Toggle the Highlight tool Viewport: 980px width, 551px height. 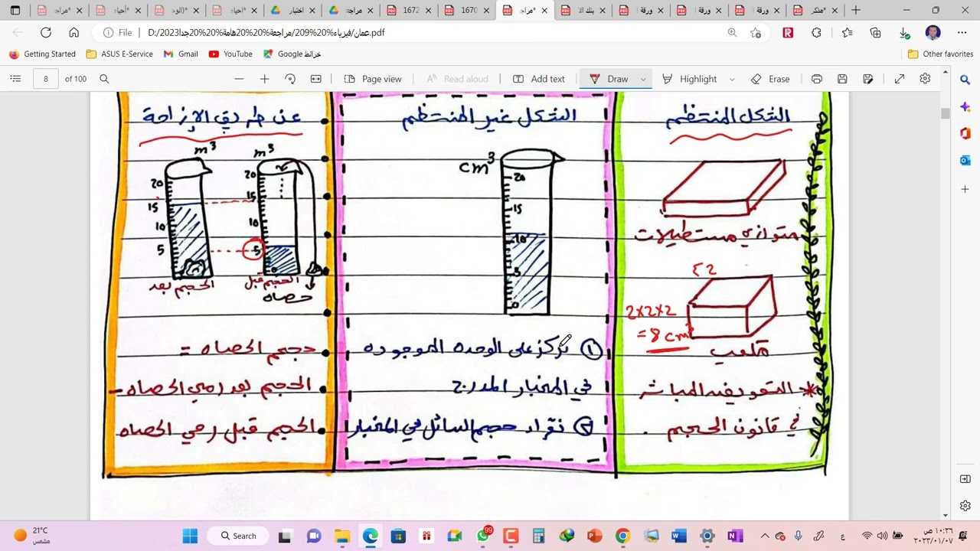[690, 79]
